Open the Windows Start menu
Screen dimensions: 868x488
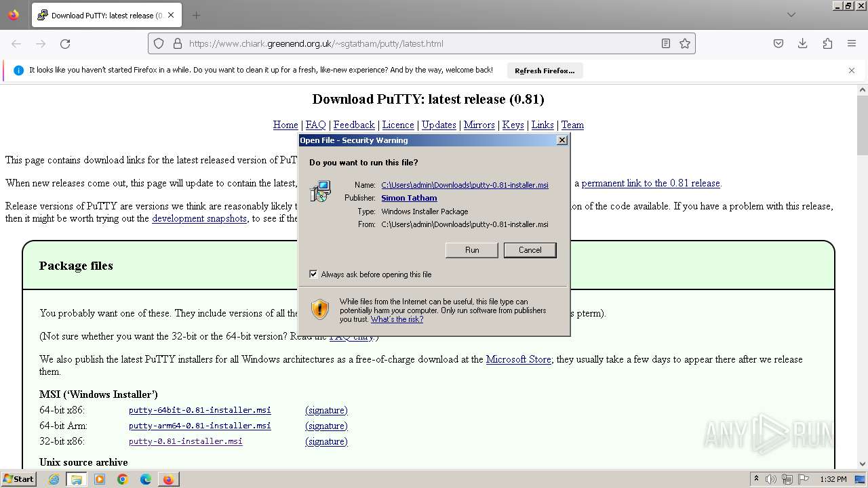pyautogui.click(x=18, y=479)
